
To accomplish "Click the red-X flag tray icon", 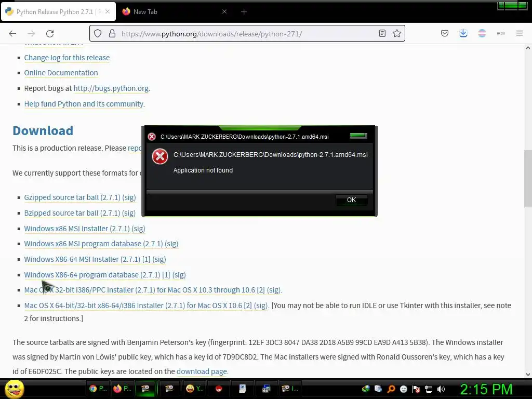I will click(416, 389).
